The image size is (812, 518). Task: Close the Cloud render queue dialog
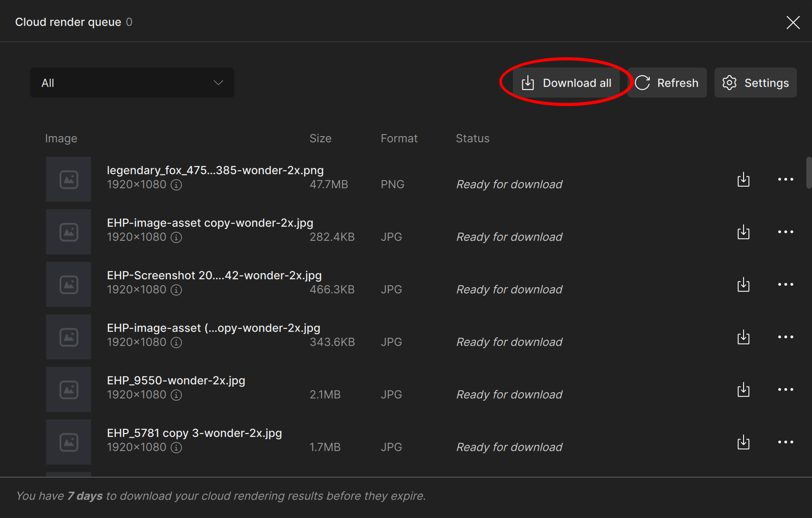pos(793,22)
